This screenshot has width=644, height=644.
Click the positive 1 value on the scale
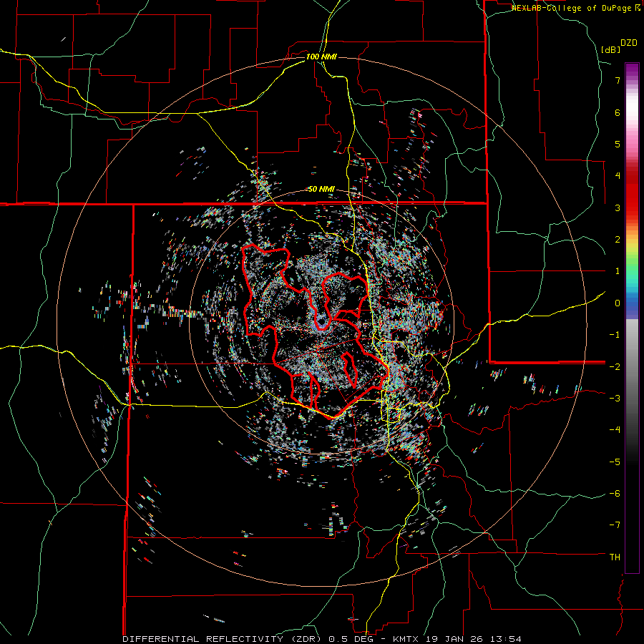point(618,271)
